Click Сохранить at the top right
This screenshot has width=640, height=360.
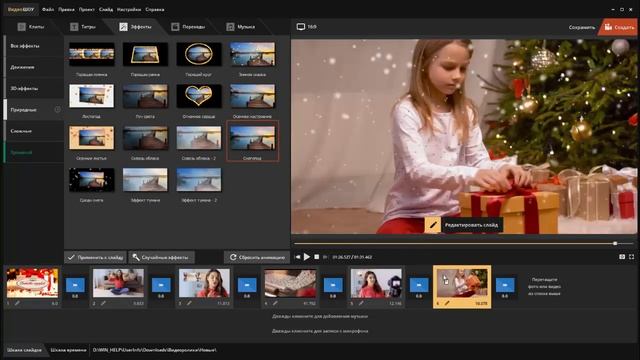pyautogui.click(x=582, y=27)
